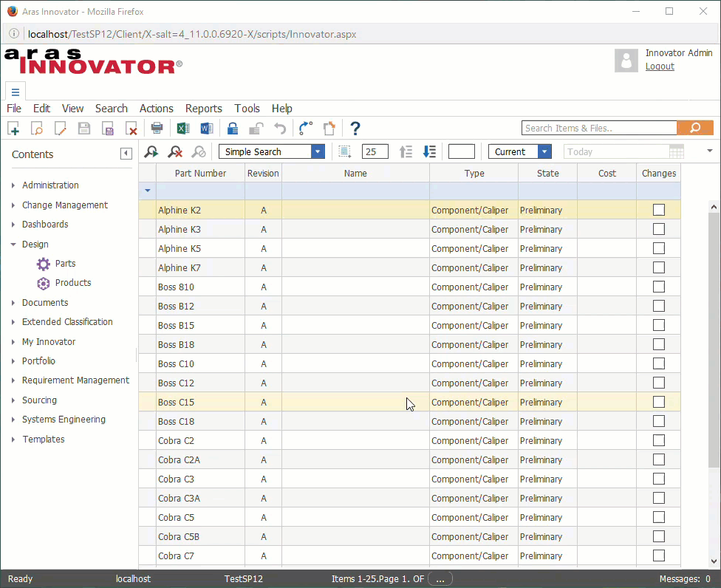This screenshot has height=588, width=721.
Task: Click the Unlock item icon
Action: tap(256, 129)
